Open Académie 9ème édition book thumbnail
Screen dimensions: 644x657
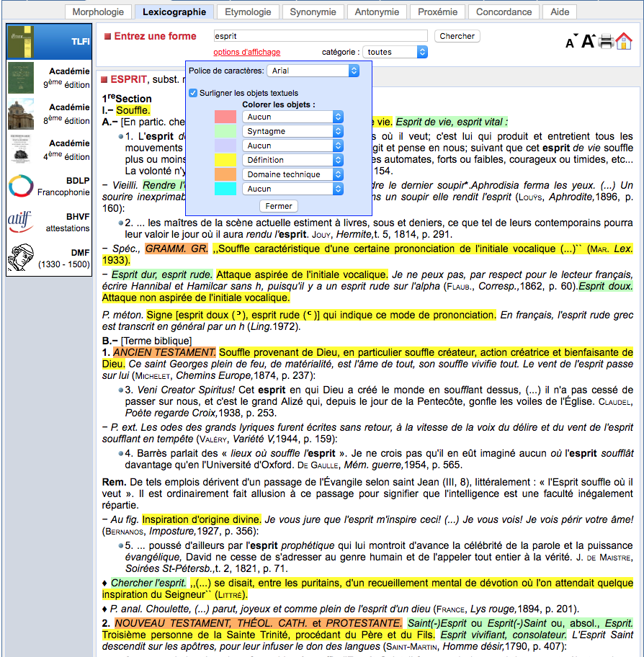21,78
